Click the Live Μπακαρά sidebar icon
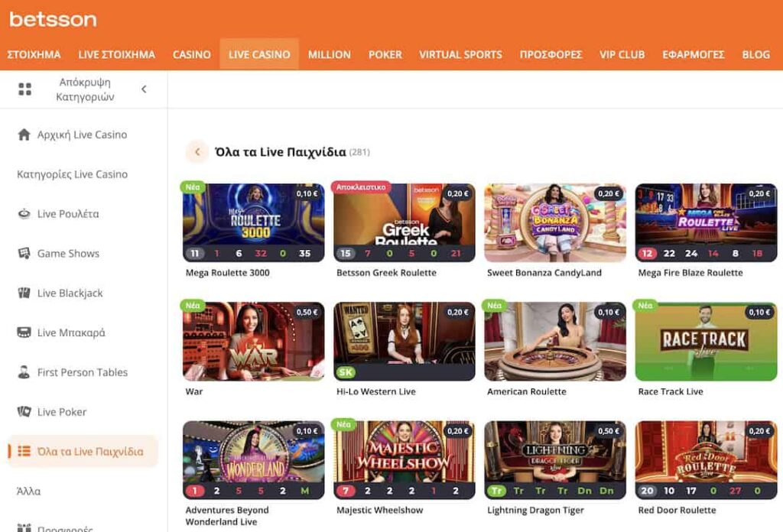Viewport: 783px width, 532px height. coord(24,333)
